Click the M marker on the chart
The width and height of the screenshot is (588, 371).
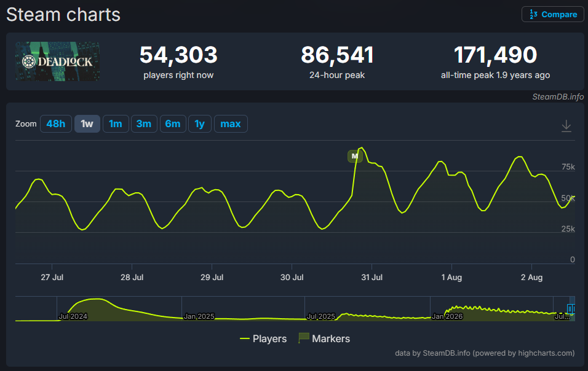click(x=355, y=156)
